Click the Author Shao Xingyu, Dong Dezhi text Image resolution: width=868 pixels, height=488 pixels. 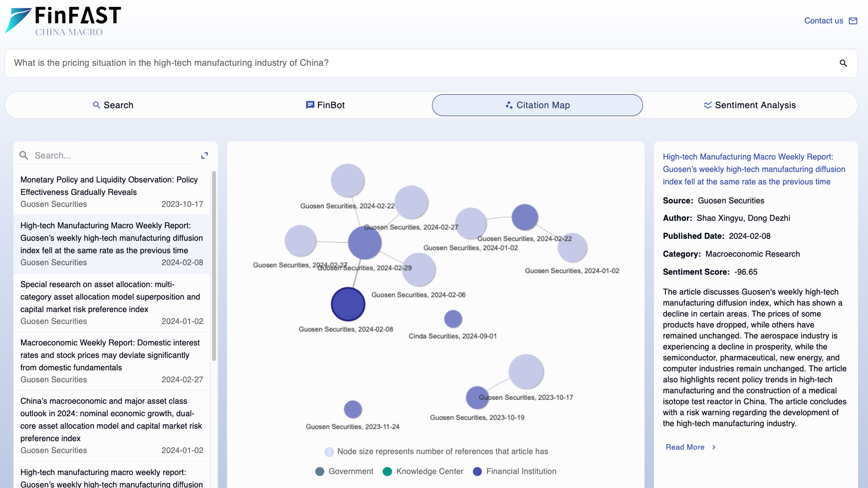pyautogui.click(x=743, y=218)
